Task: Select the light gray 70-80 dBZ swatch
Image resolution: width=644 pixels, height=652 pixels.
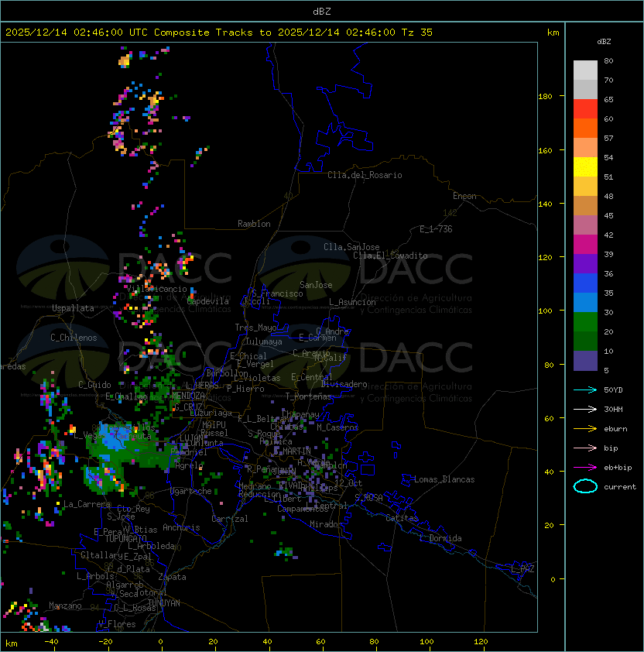Action: click(x=585, y=70)
